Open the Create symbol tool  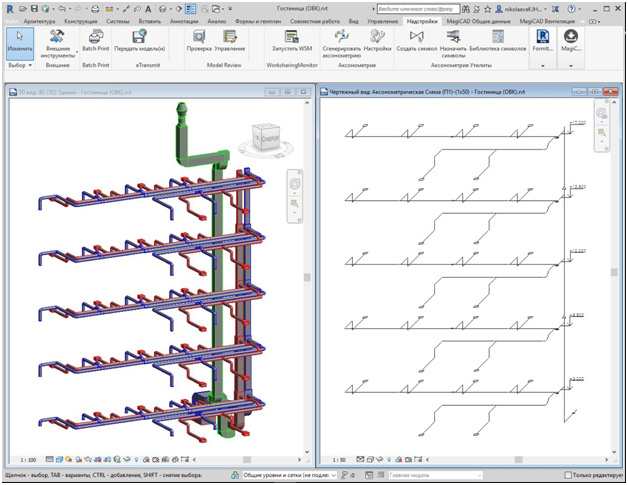click(x=417, y=36)
